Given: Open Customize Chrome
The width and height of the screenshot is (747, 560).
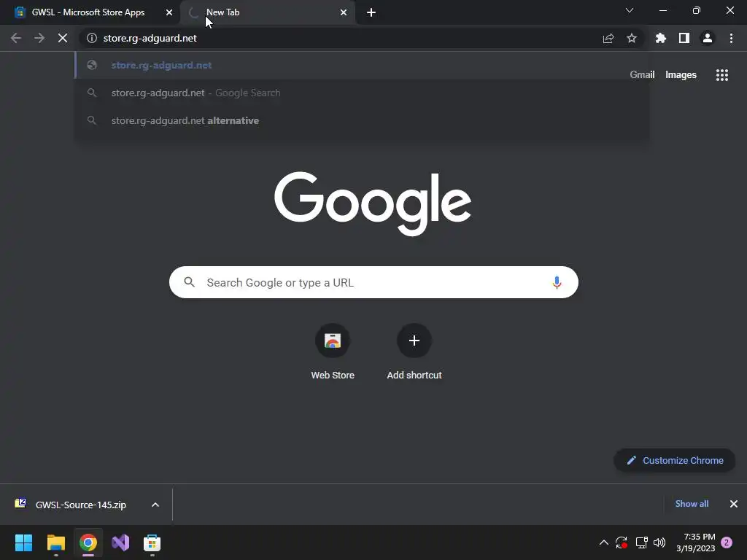Looking at the screenshot, I should [x=675, y=461].
